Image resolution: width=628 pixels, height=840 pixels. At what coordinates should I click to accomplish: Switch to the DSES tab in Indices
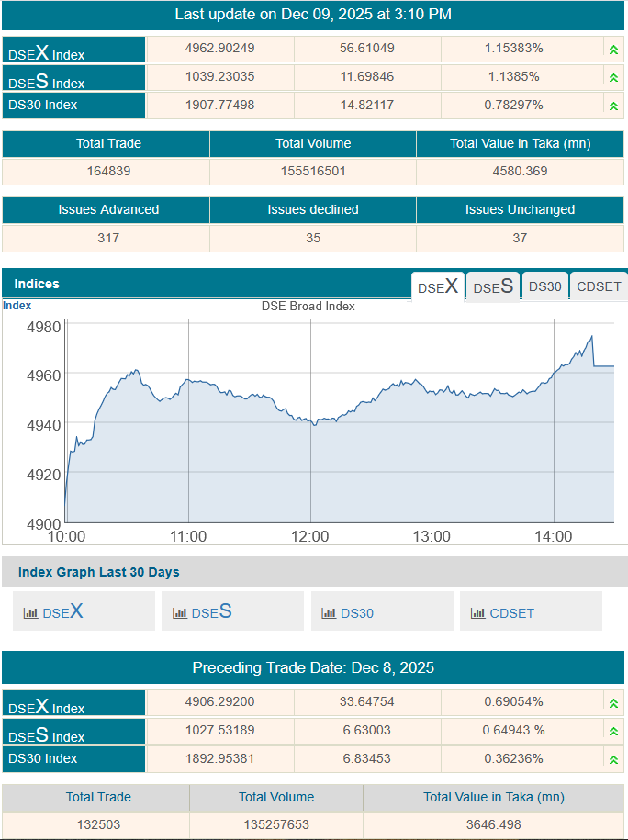pyautogui.click(x=493, y=286)
